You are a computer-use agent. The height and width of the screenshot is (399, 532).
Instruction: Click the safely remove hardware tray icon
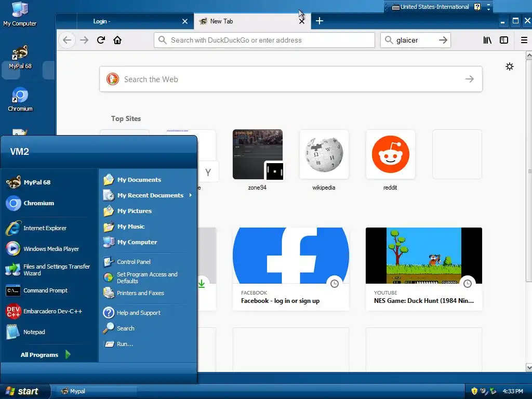(493, 391)
